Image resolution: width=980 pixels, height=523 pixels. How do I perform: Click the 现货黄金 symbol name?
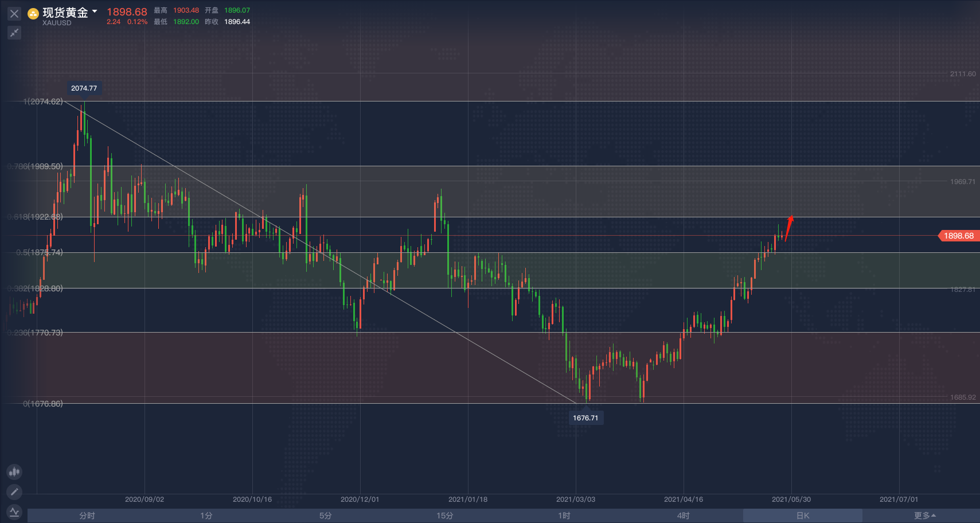pyautogui.click(x=65, y=13)
